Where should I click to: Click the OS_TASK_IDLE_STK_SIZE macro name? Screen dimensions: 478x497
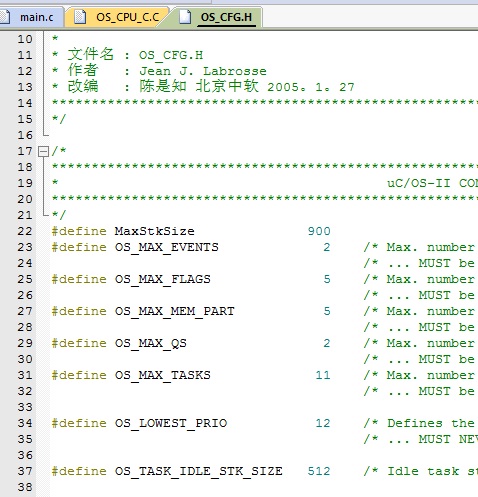tap(199, 471)
